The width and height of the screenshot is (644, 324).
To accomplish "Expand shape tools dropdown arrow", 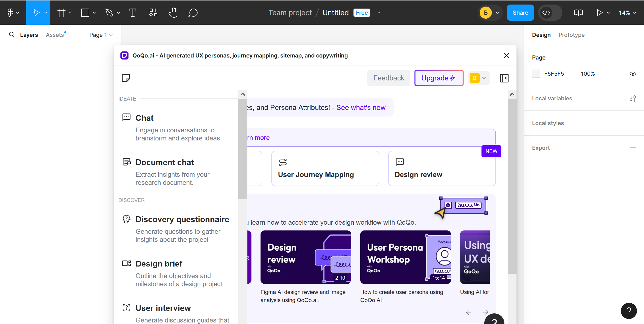I will 94,13.
